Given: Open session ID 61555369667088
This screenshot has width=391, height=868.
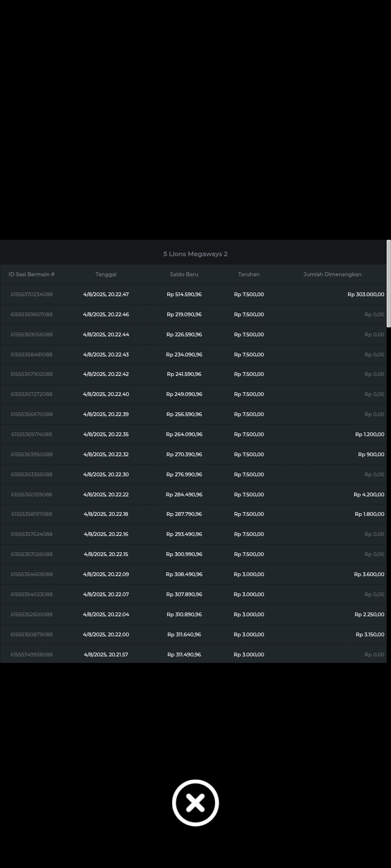Looking at the screenshot, I should click(31, 315).
